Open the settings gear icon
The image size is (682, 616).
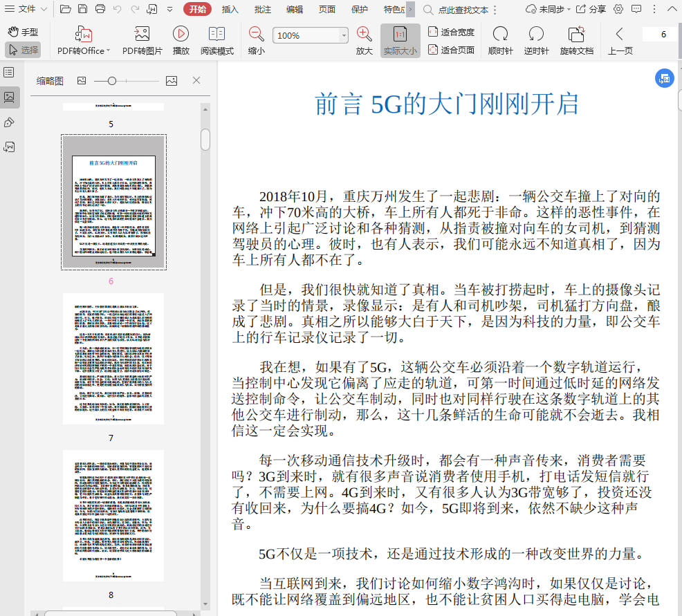[618, 9]
